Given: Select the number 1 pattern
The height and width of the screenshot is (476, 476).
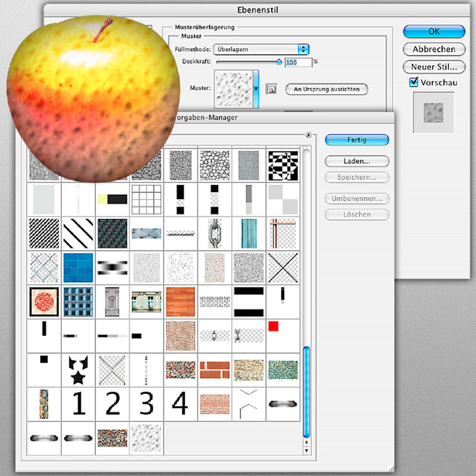Looking at the screenshot, I should [78, 404].
